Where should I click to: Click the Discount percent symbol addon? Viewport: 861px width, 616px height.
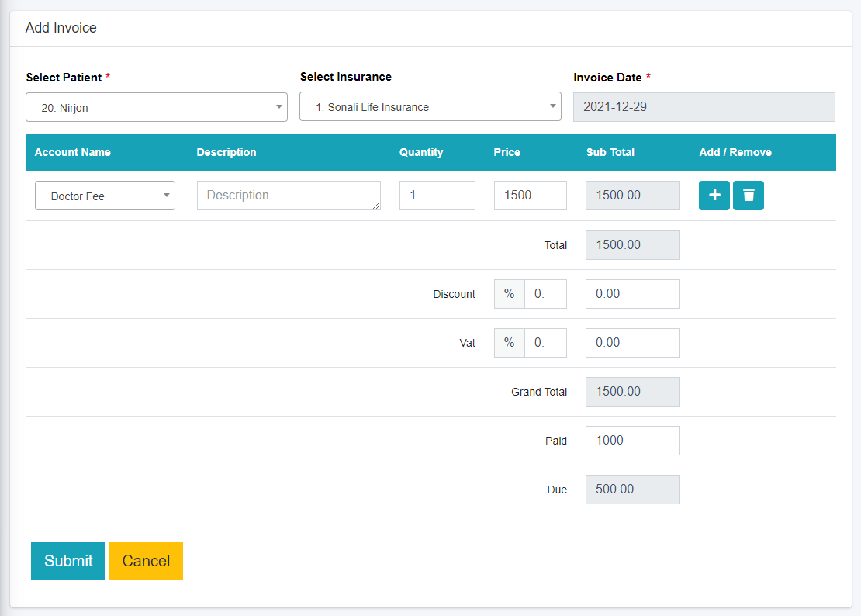pyautogui.click(x=510, y=294)
